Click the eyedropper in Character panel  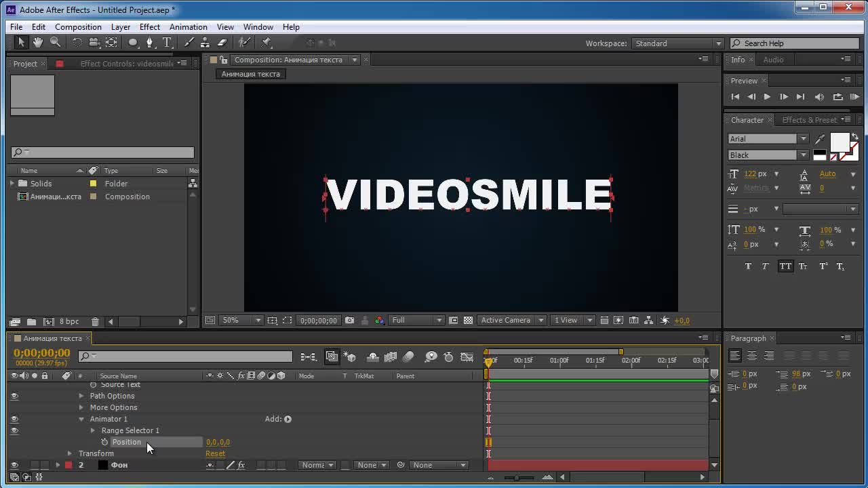coord(820,140)
